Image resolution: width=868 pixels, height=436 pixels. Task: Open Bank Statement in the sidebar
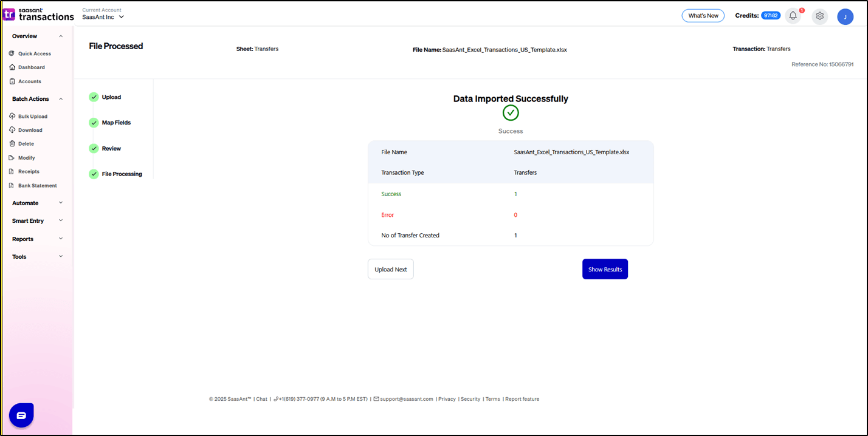point(37,186)
